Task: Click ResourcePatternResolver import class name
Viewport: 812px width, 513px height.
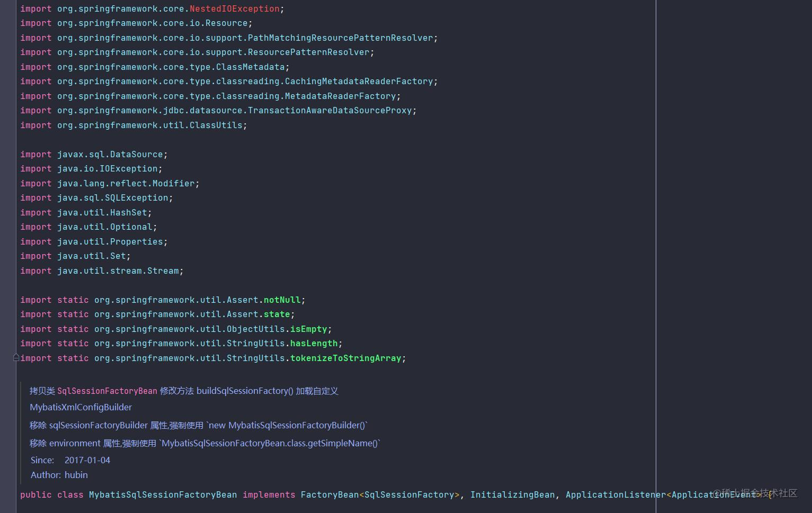Action: pos(309,52)
